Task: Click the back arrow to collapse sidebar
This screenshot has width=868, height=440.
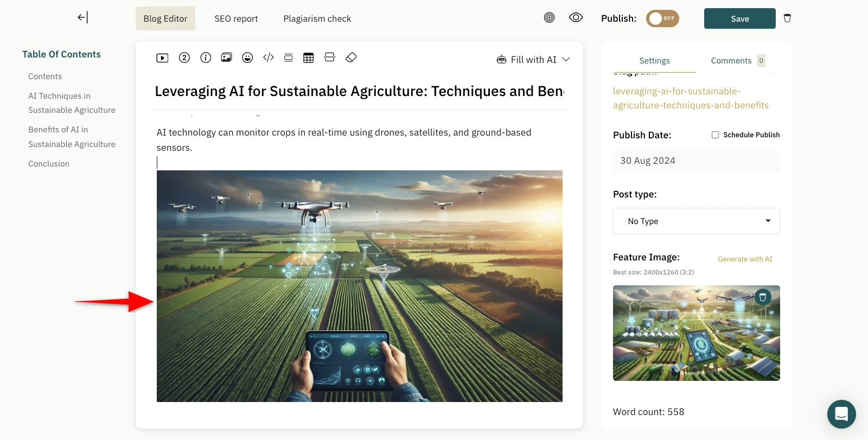Action: click(x=82, y=17)
